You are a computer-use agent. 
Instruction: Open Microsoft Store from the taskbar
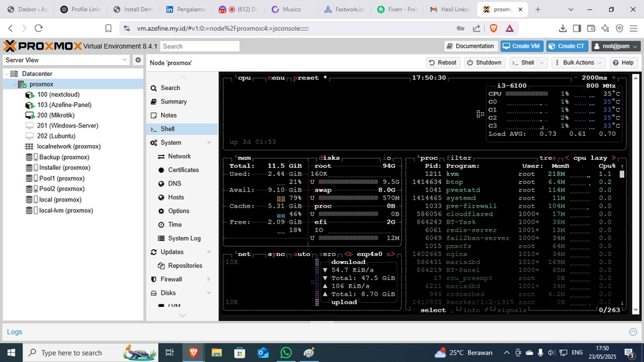(x=239, y=353)
